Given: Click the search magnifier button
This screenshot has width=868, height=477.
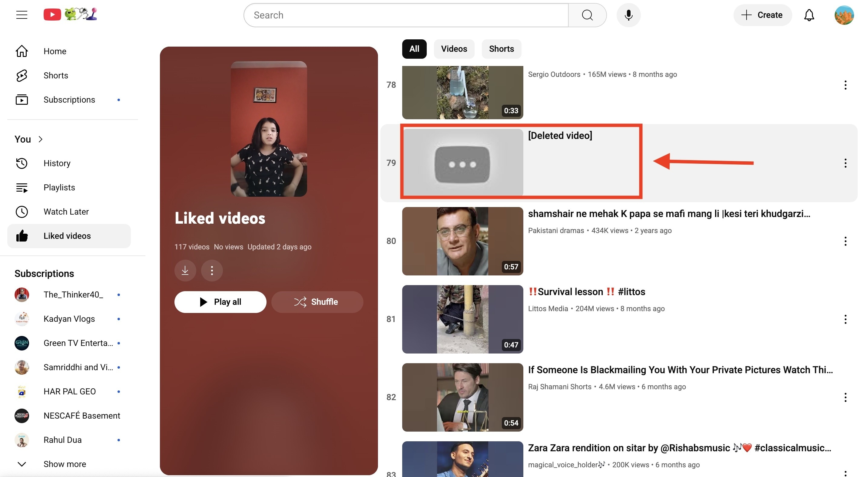Looking at the screenshot, I should click(x=587, y=15).
